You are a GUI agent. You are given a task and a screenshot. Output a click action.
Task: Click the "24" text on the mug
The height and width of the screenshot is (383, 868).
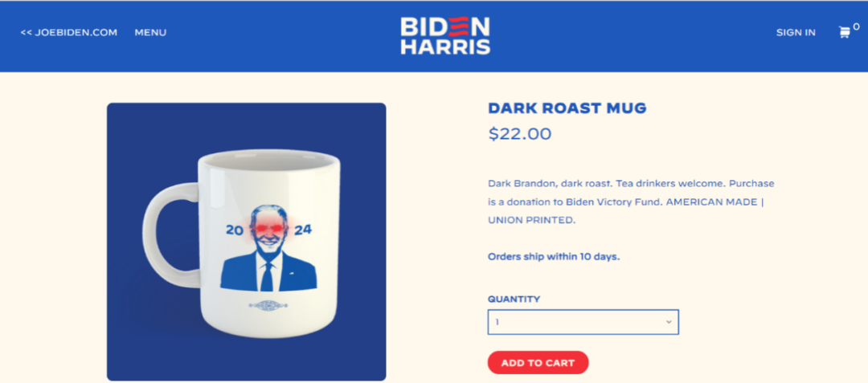click(x=303, y=230)
